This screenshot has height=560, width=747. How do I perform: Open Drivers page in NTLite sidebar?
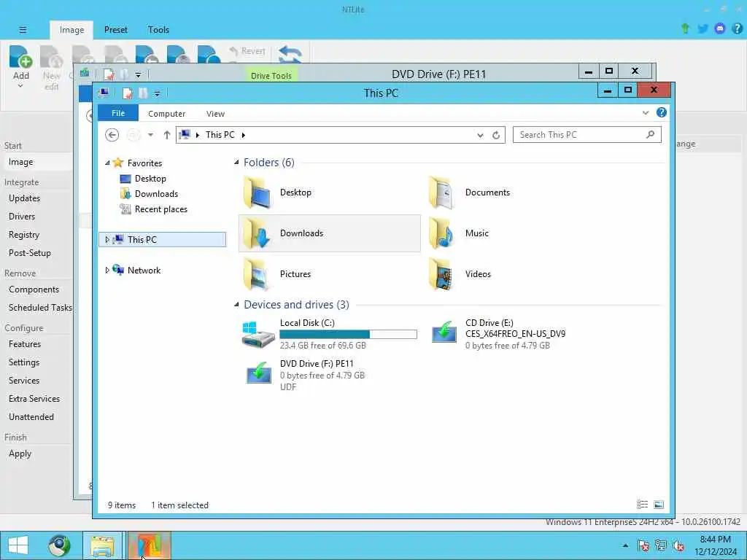pos(22,216)
